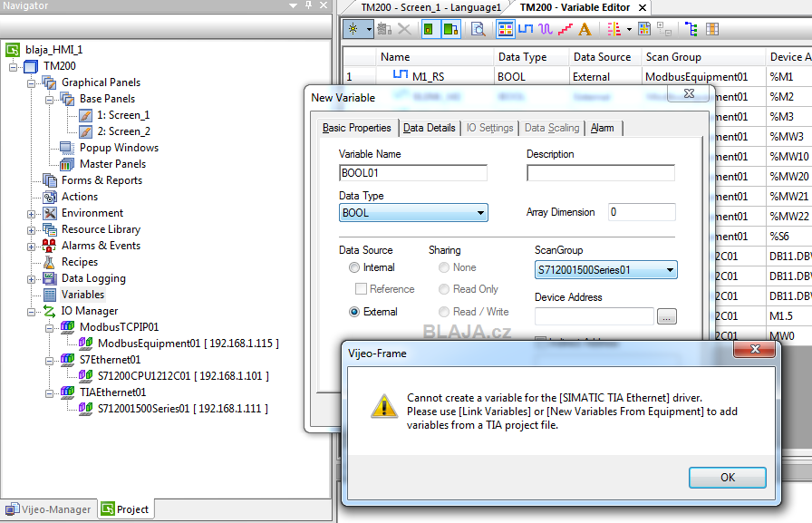
Task: Toggle the external variables filter icon
Action: [450, 29]
